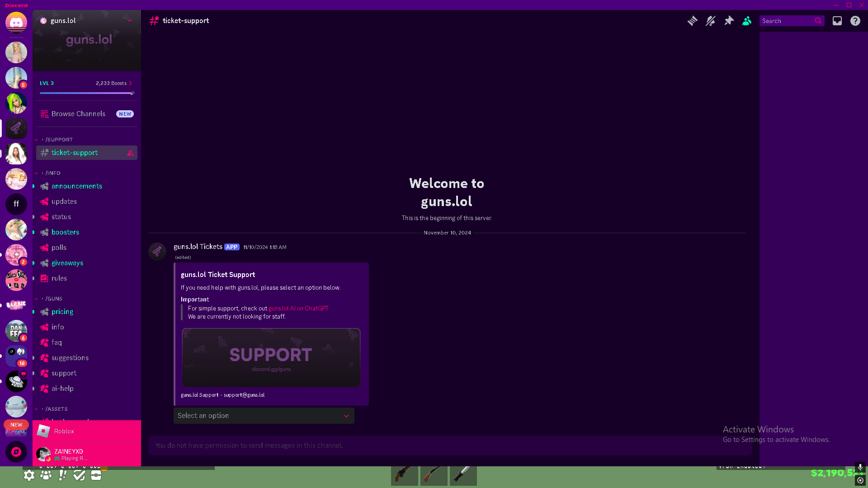Select the second gun hotbar slot
The height and width of the screenshot is (488, 868).
(x=434, y=476)
